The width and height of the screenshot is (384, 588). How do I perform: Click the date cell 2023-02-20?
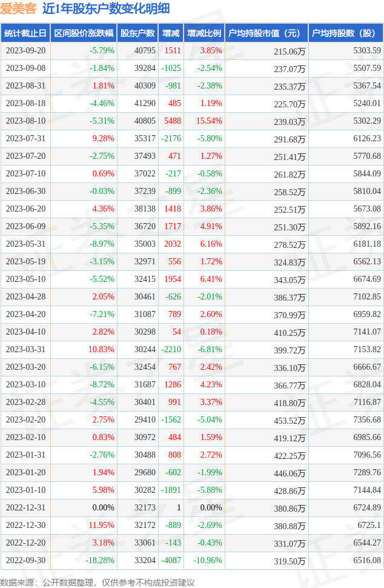[25, 419]
